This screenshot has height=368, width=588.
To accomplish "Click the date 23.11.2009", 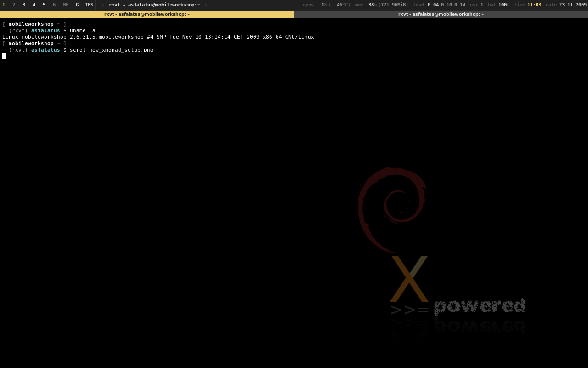I will pyautogui.click(x=573, y=5).
